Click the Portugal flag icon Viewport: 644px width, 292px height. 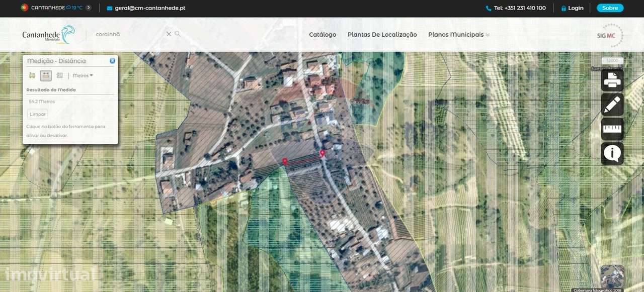click(x=24, y=8)
